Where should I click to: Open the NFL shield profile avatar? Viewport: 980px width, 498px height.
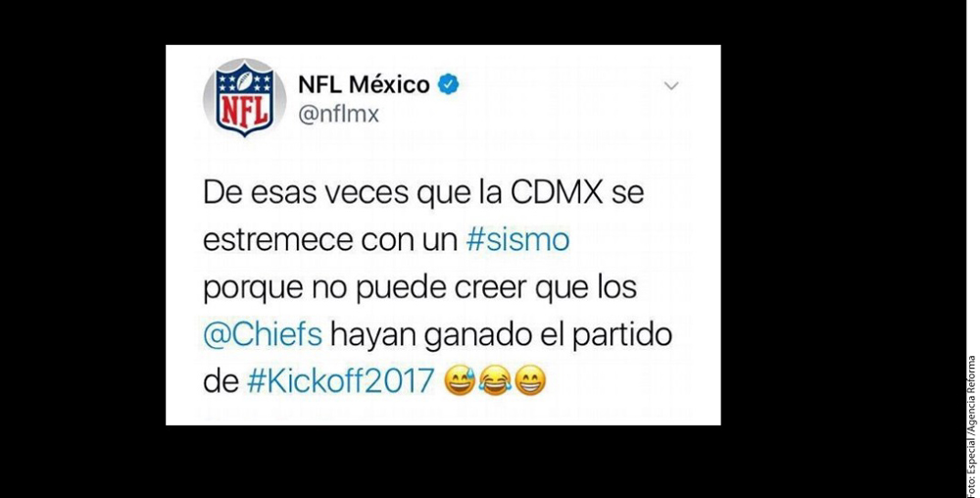click(244, 97)
